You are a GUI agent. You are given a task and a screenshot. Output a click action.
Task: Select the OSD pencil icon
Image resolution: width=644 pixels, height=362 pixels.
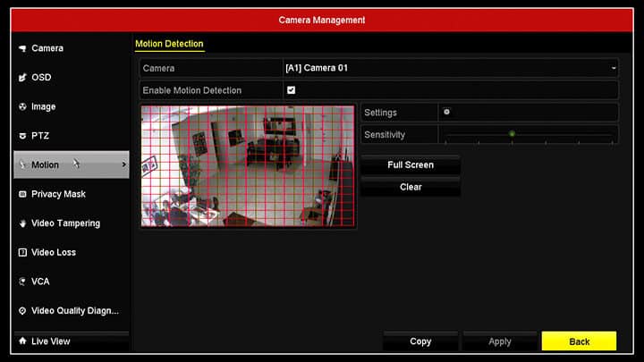coord(22,78)
